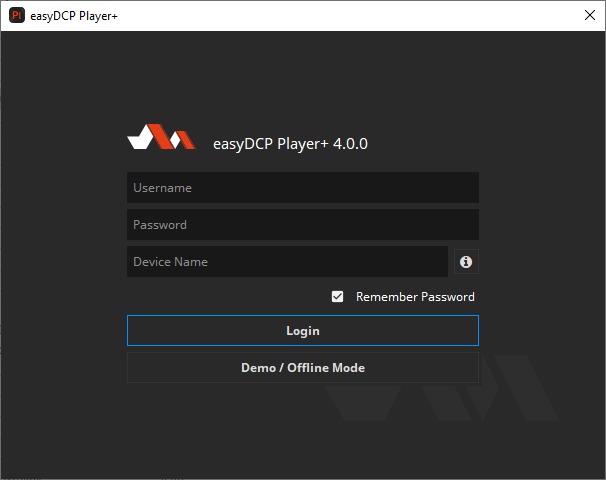Focus the Username input field

click(302, 188)
